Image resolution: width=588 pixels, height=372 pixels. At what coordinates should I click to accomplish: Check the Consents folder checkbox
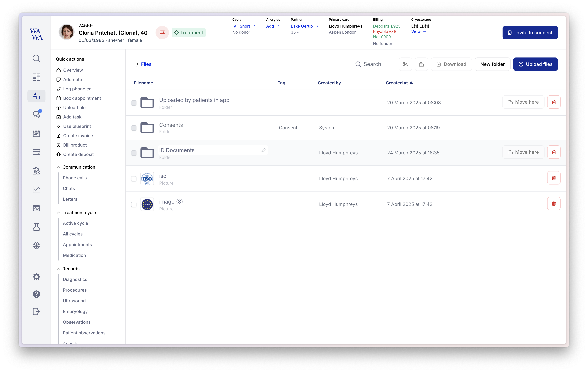click(x=134, y=128)
